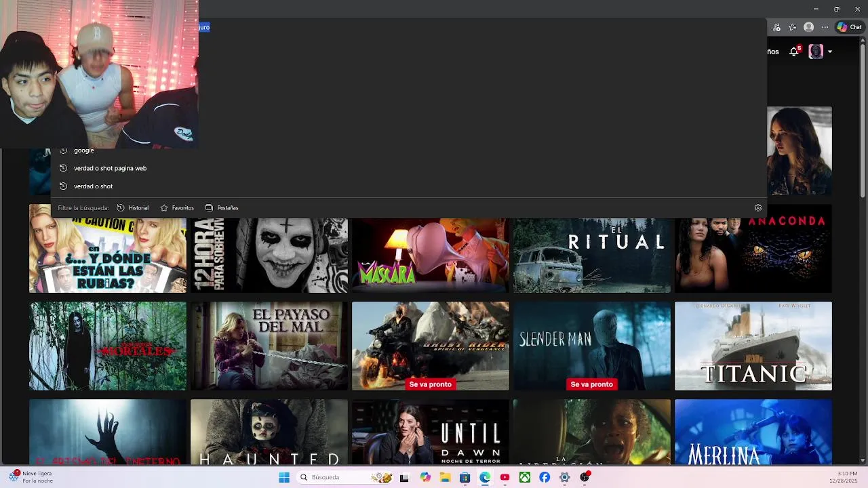Open Edge Settings and more menu
Image resolution: width=868 pixels, height=488 pixels.
[x=825, y=27]
